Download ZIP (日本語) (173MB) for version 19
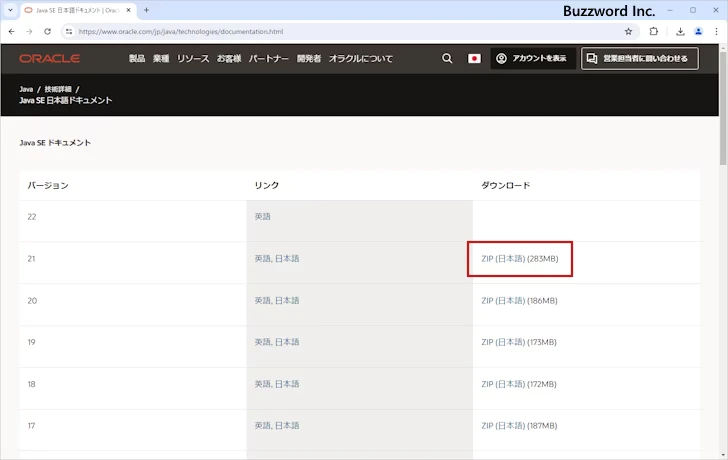 (519, 342)
